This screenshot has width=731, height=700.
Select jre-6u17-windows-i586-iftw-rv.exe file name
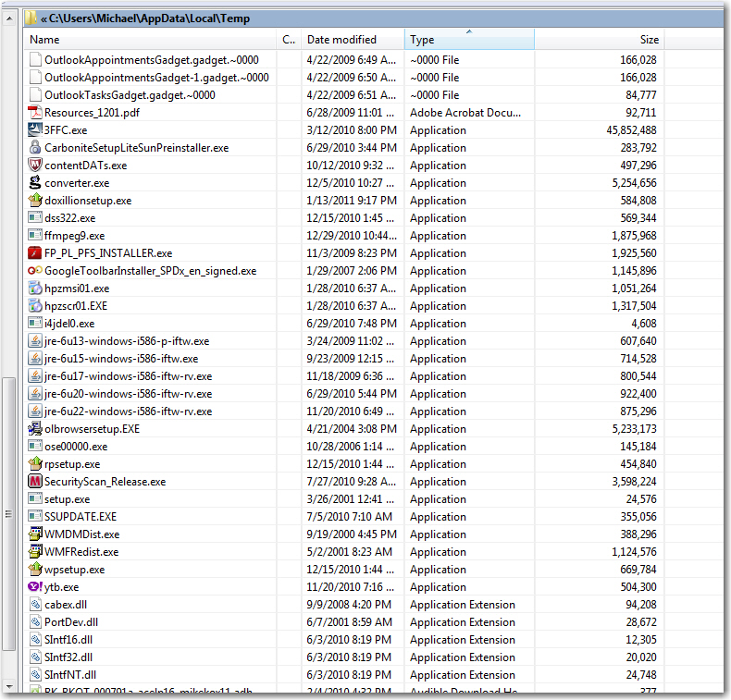(x=129, y=376)
